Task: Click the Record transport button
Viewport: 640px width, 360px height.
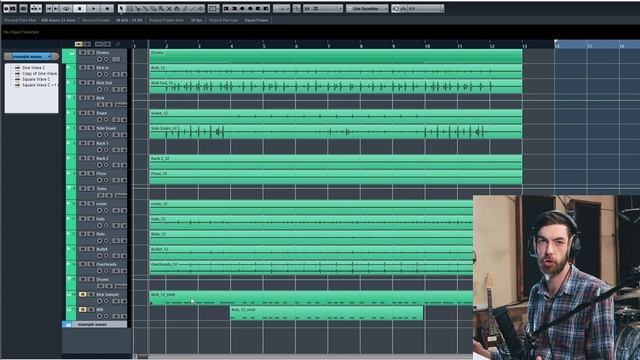Action: click(x=107, y=8)
